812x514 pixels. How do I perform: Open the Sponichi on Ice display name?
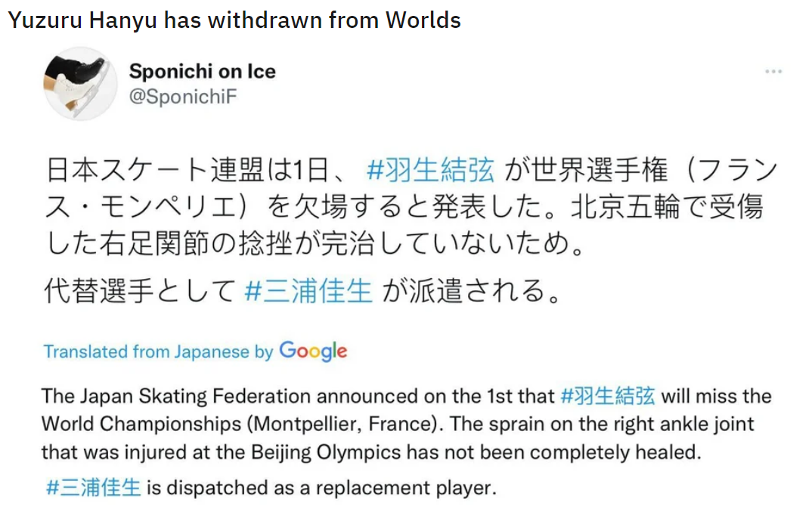(x=202, y=72)
